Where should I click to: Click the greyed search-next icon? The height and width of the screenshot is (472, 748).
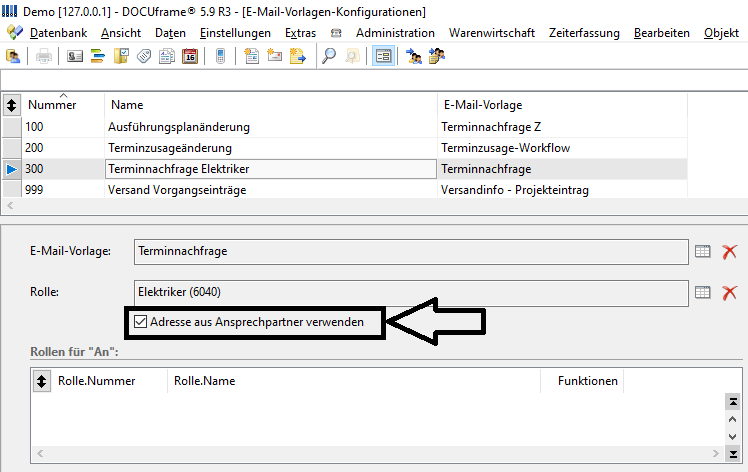(x=352, y=56)
